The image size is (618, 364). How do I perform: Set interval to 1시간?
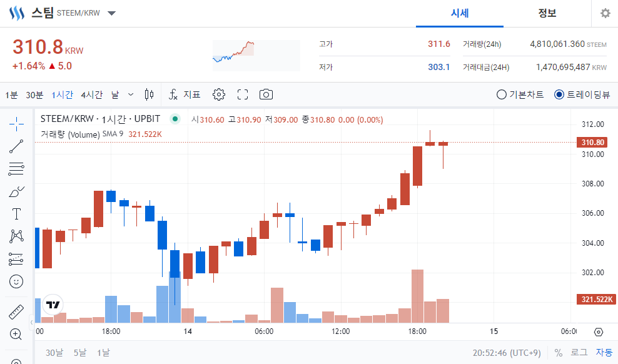coord(63,94)
